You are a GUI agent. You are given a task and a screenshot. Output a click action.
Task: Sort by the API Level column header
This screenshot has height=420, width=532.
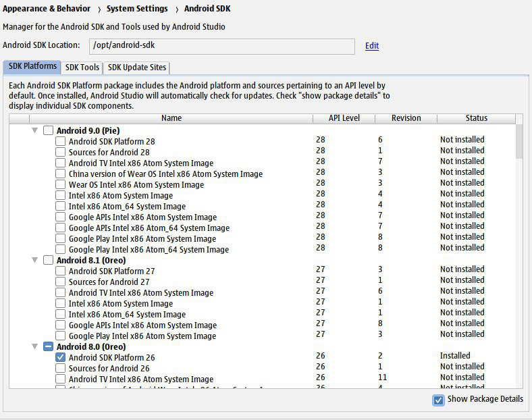tap(344, 118)
